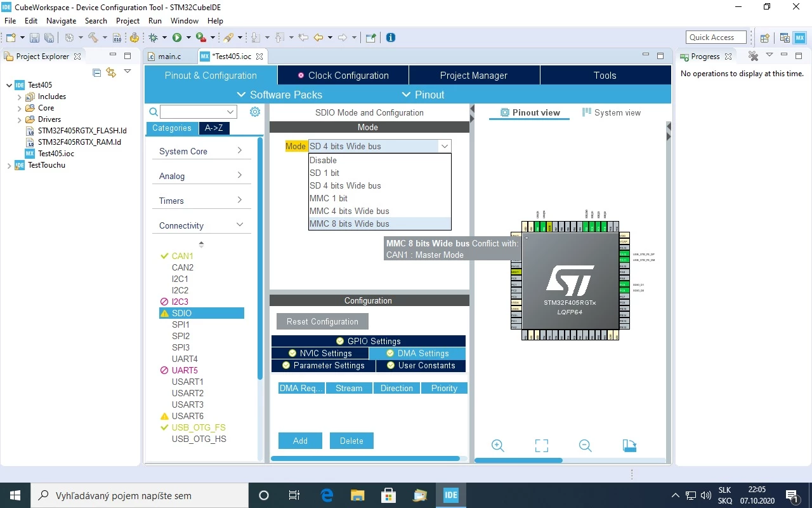This screenshot has height=508, width=812.
Task: Click the Information icon in toolbar
Action: coord(391,37)
